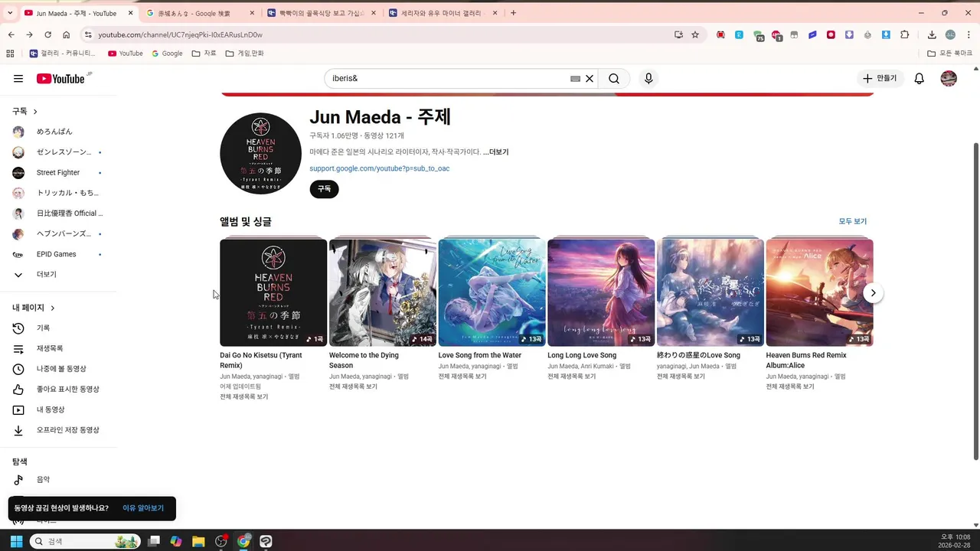Switch to the Google 검색 browser tab
The image size is (980, 551).
[x=199, y=13]
